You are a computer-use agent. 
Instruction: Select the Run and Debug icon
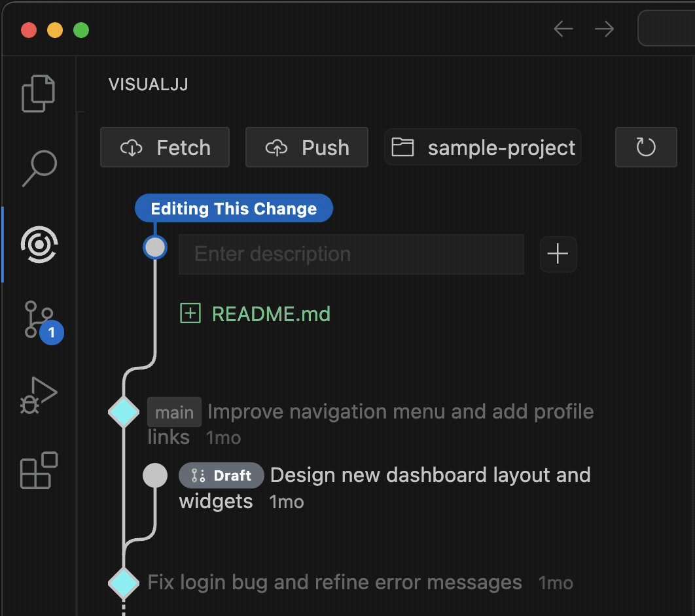point(38,395)
